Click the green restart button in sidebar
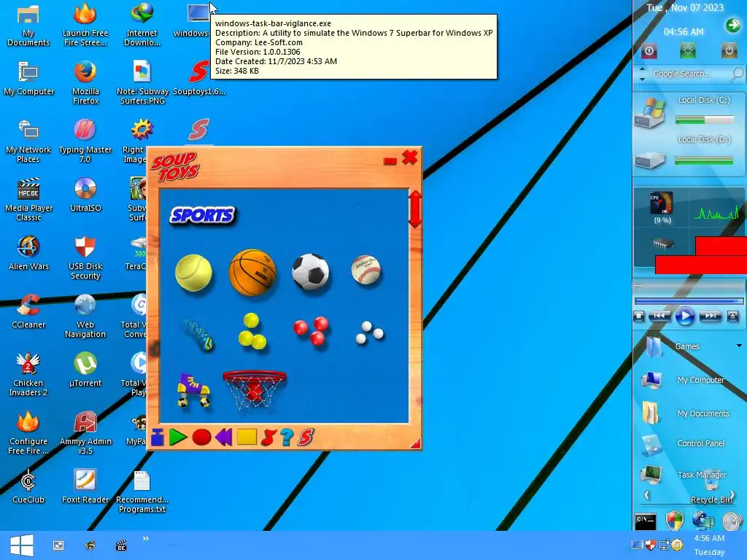The height and width of the screenshot is (560, 747). (x=687, y=50)
